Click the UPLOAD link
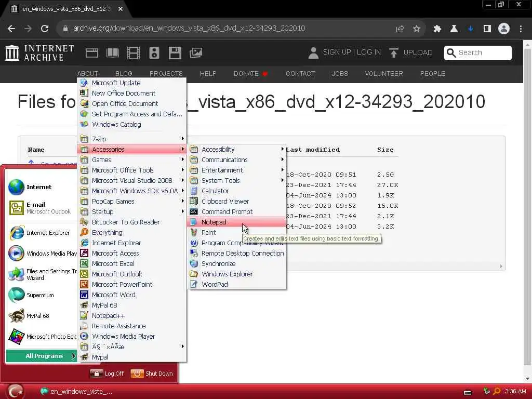 click(x=411, y=53)
